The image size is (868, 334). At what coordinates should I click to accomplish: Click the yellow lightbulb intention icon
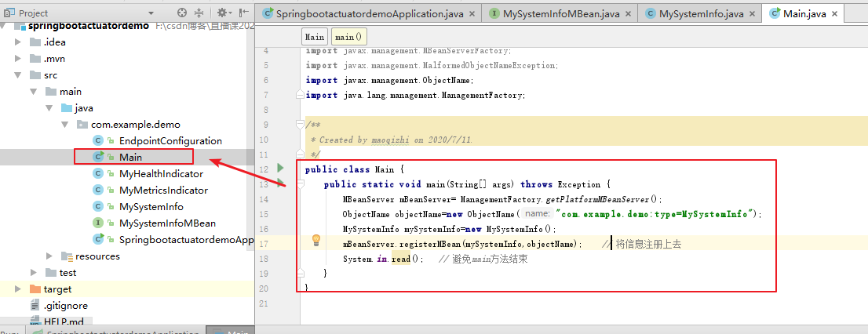click(316, 240)
